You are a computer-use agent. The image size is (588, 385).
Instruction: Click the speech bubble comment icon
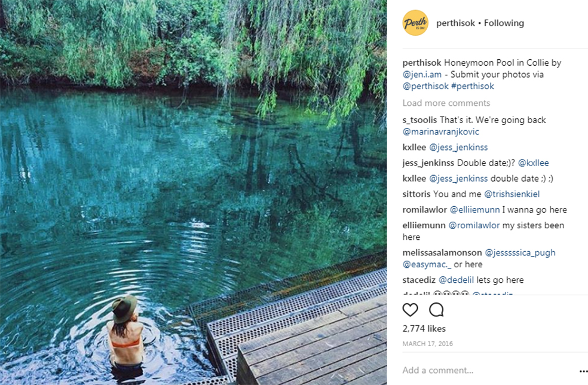tap(436, 310)
